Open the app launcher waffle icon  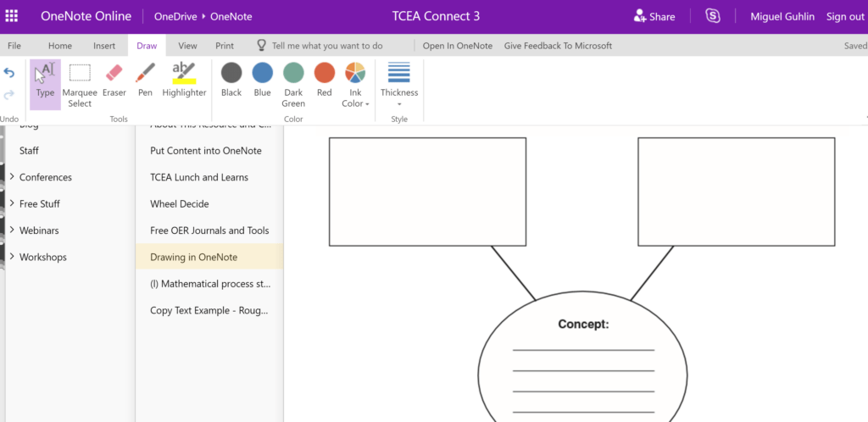[11, 16]
